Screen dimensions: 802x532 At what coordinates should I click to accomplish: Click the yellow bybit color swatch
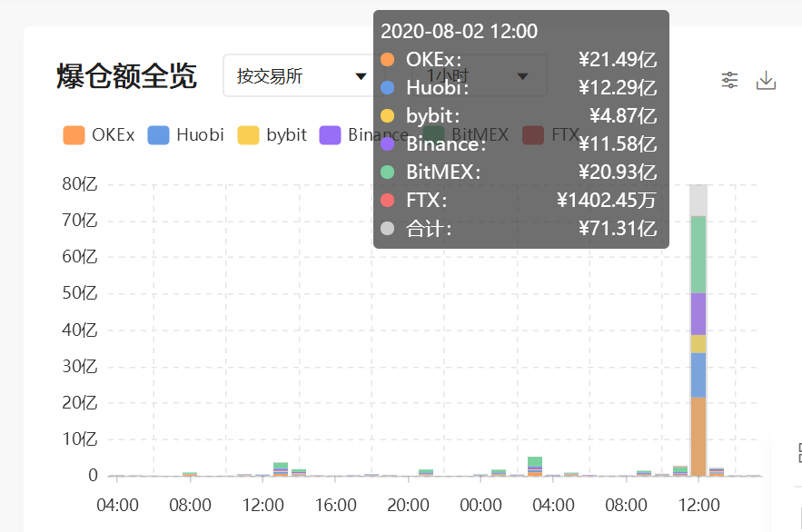[x=248, y=135]
